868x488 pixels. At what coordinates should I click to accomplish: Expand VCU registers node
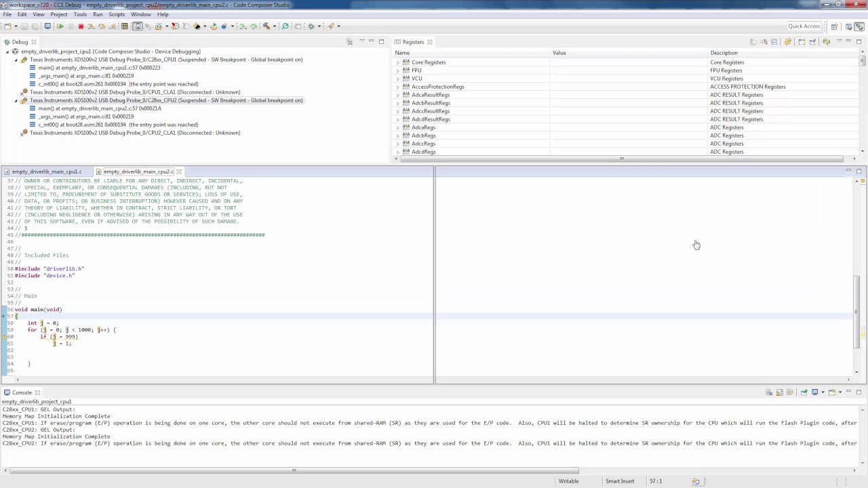398,79
